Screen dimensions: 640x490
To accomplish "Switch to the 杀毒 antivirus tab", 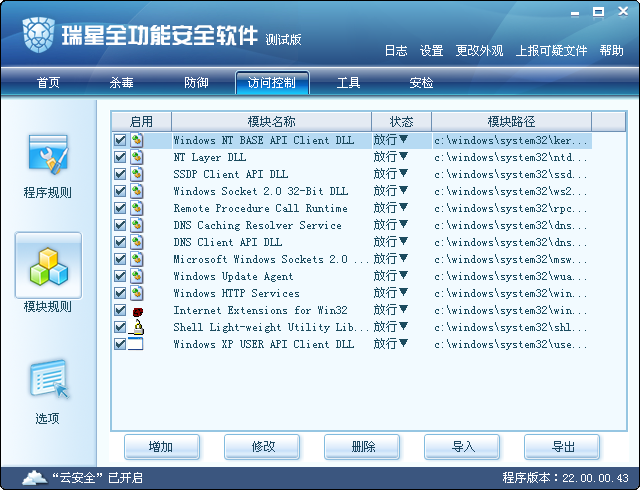I will 121,83.
